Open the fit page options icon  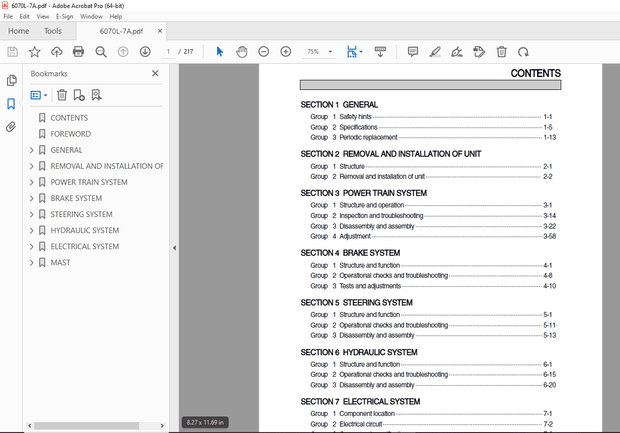coord(354,52)
